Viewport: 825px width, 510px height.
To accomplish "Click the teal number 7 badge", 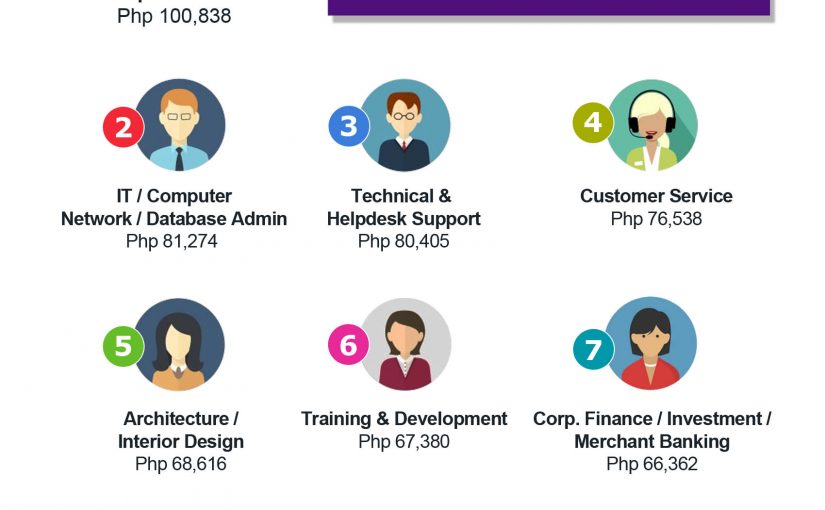I will 593,349.
